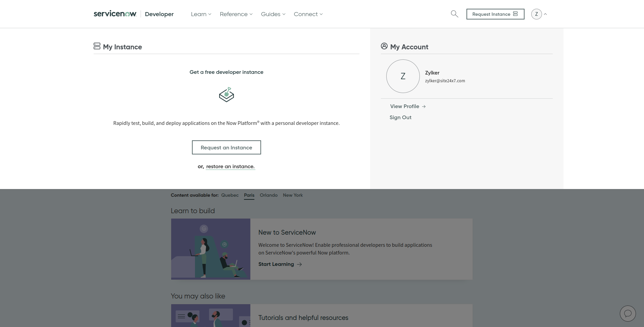Click the My Account person icon
This screenshot has width=644, height=327.
coord(384,46)
